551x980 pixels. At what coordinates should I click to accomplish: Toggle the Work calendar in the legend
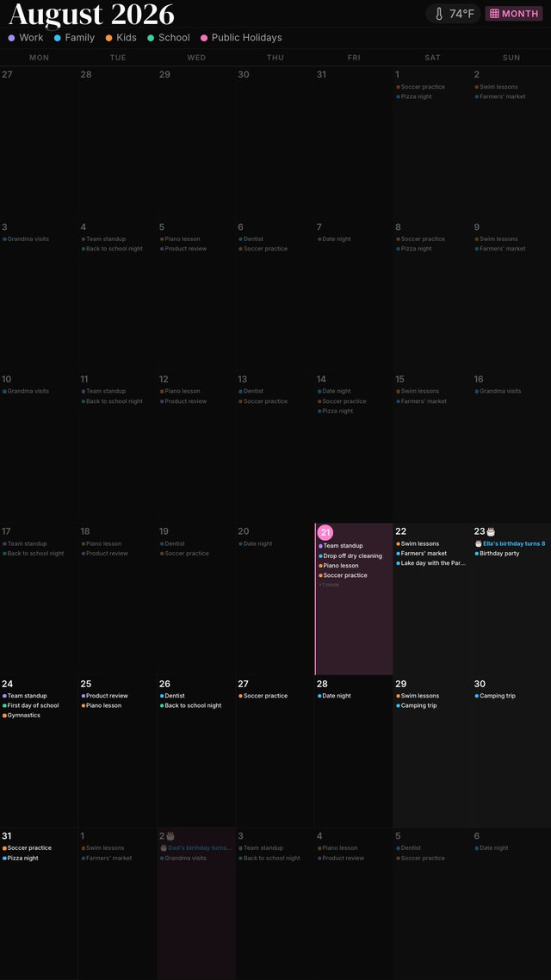pos(26,38)
